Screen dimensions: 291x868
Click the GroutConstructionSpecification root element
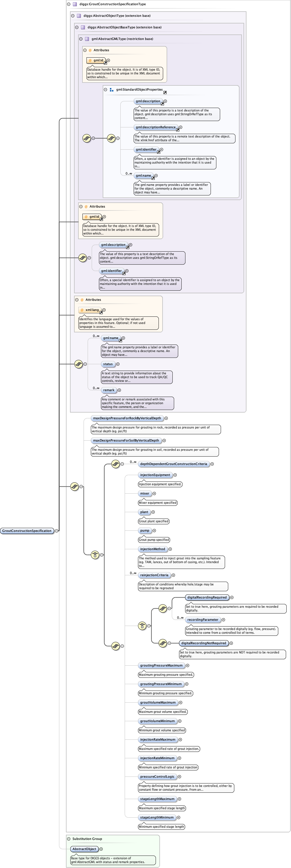pos(27,531)
